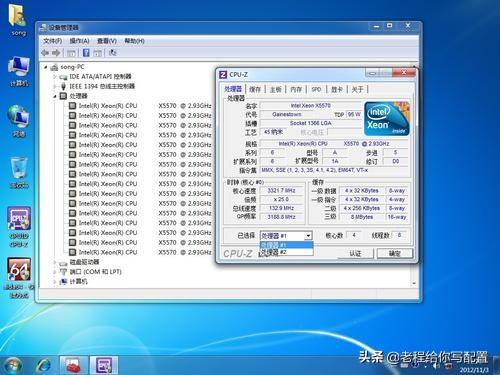Click the MMX, SSE instruction set field
500x375 pixels.
[334, 170]
